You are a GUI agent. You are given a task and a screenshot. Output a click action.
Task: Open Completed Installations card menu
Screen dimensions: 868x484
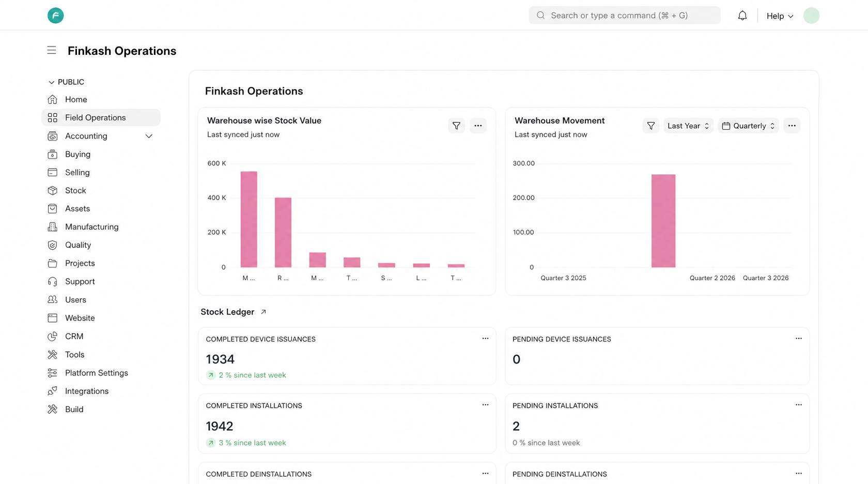485,405
